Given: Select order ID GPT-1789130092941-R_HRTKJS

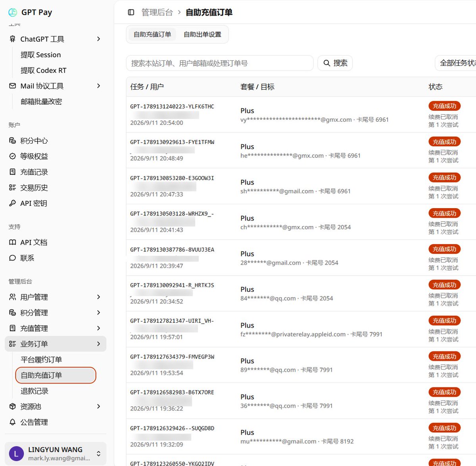Looking at the screenshot, I should [172, 285].
